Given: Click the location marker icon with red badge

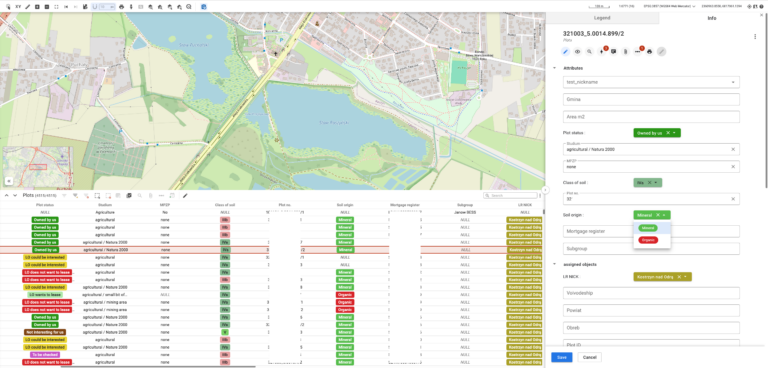Looking at the screenshot, I should coord(602,51).
